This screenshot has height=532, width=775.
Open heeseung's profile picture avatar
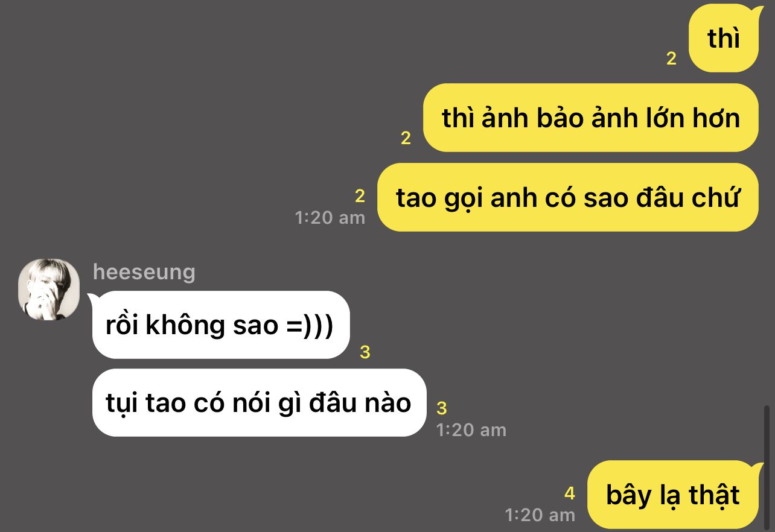pyautogui.click(x=49, y=290)
